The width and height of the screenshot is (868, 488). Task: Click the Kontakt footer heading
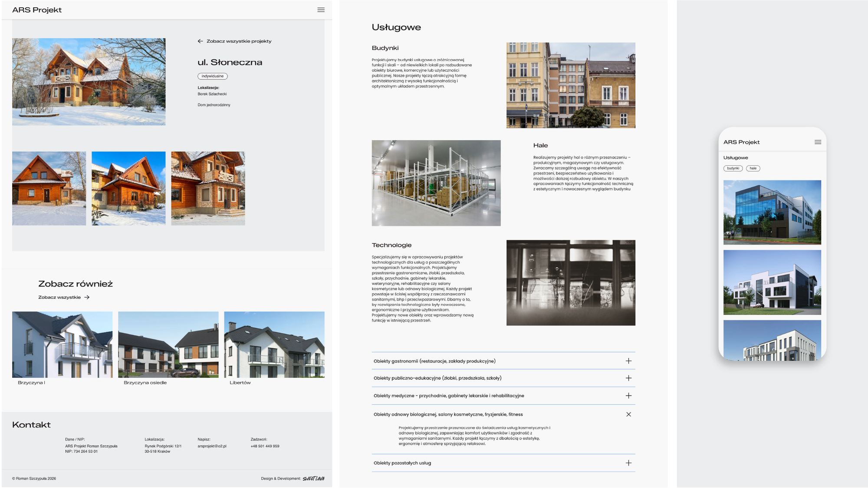tap(31, 425)
